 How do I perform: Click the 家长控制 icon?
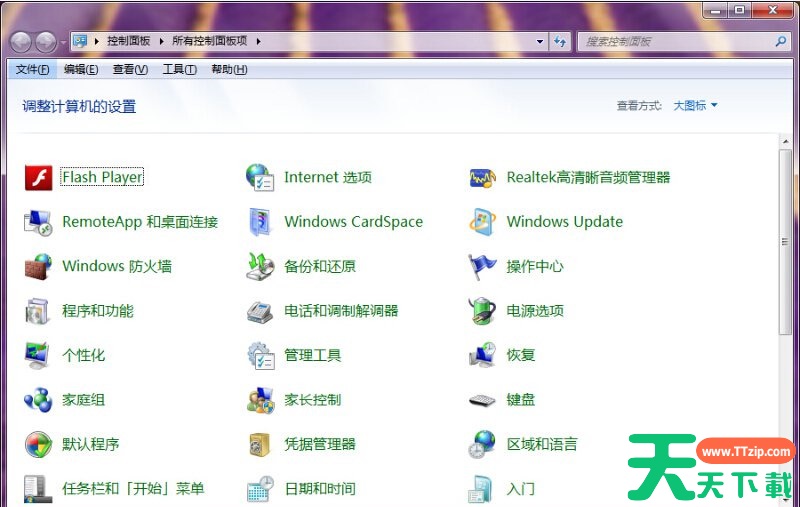tap(260, 400)
